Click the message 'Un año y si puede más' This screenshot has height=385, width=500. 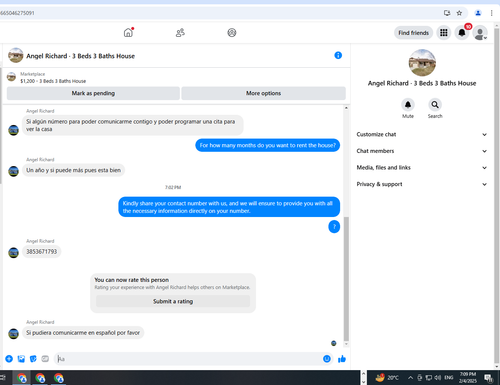coord(73,170)
